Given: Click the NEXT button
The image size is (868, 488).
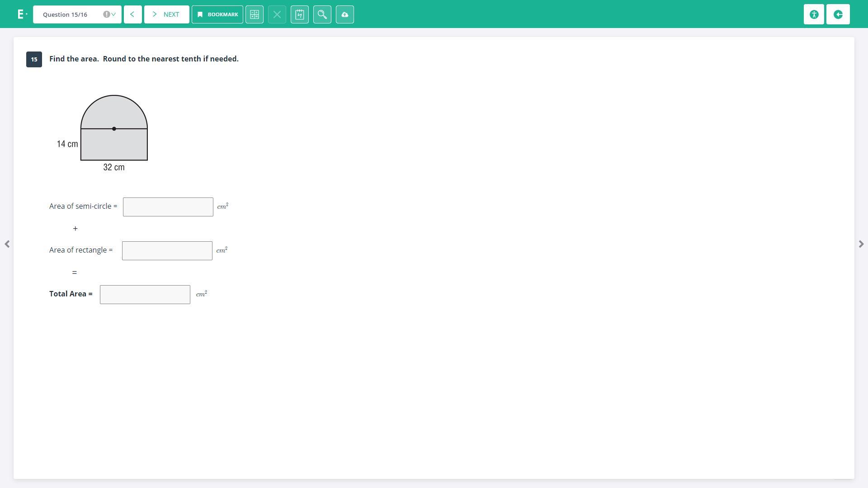Looking at the screenshot, I should pos(166,14).
